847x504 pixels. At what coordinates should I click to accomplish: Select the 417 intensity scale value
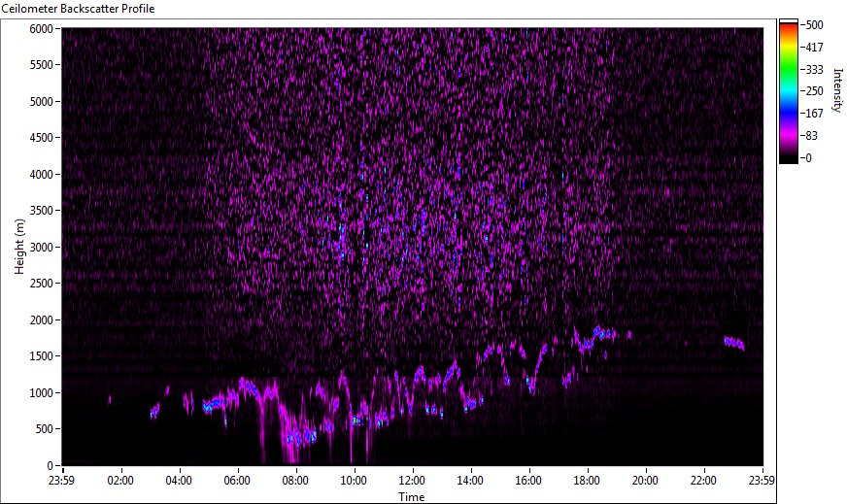[x=814, y=47]
